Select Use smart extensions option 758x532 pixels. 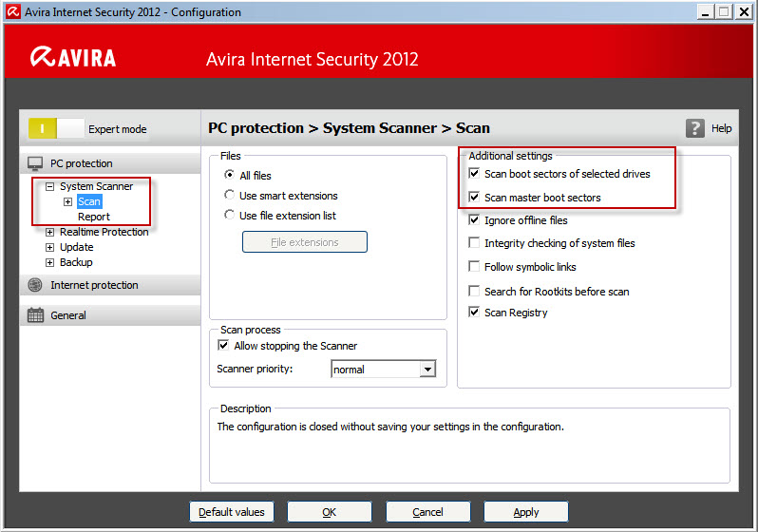pyautogui.click(x=229, y=195)
